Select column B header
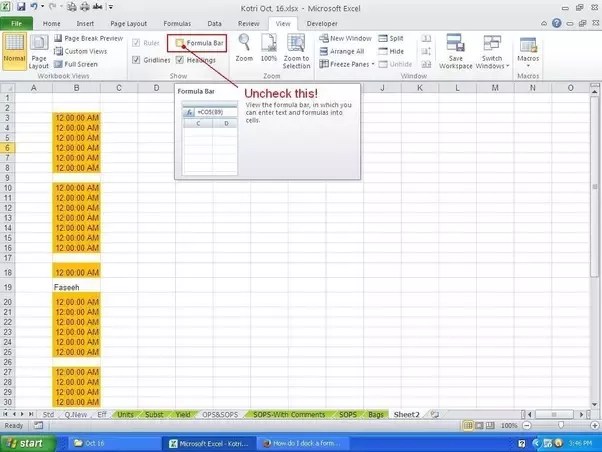This screenshot has width=602, height=452. pos(76,88)
